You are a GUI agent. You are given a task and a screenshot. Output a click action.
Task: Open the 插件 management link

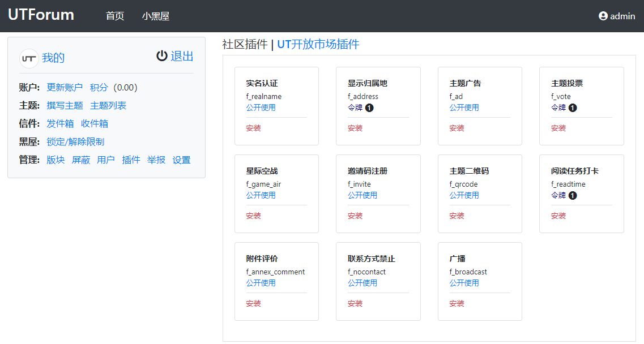click(x=131, y=160)
